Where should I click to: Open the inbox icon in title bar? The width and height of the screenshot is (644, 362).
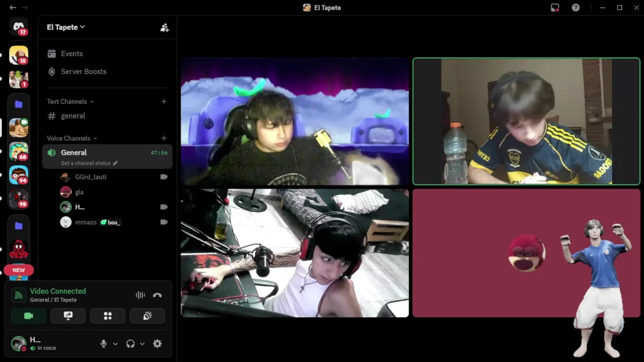coord(555,8)
